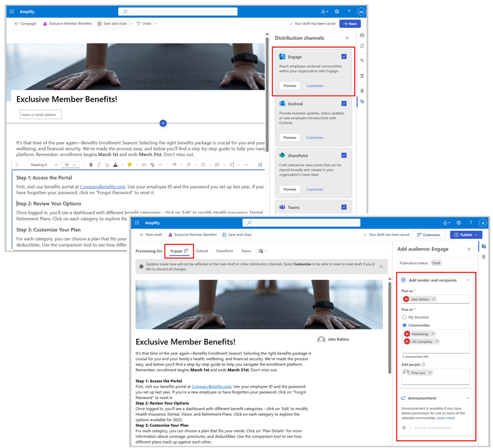This screenshot has width=493, height=448.
Task: Expand Save and close dropdown arrow in top window
Action: coord(131,23)
